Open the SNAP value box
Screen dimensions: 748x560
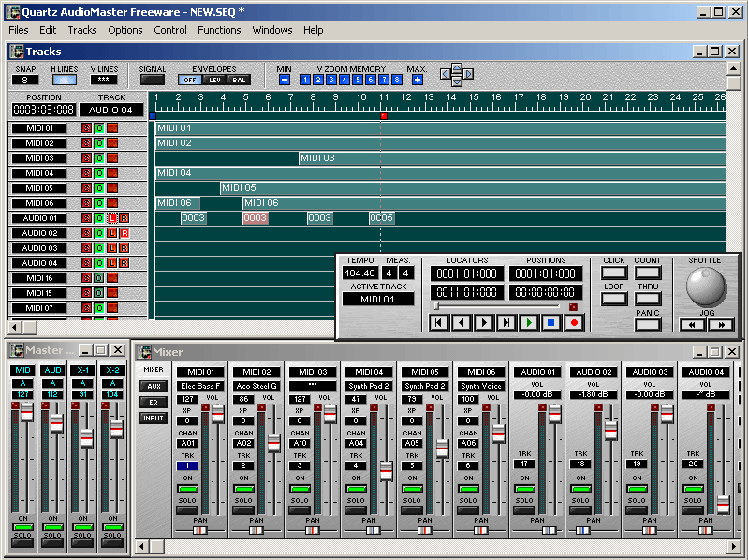point(24,80)
